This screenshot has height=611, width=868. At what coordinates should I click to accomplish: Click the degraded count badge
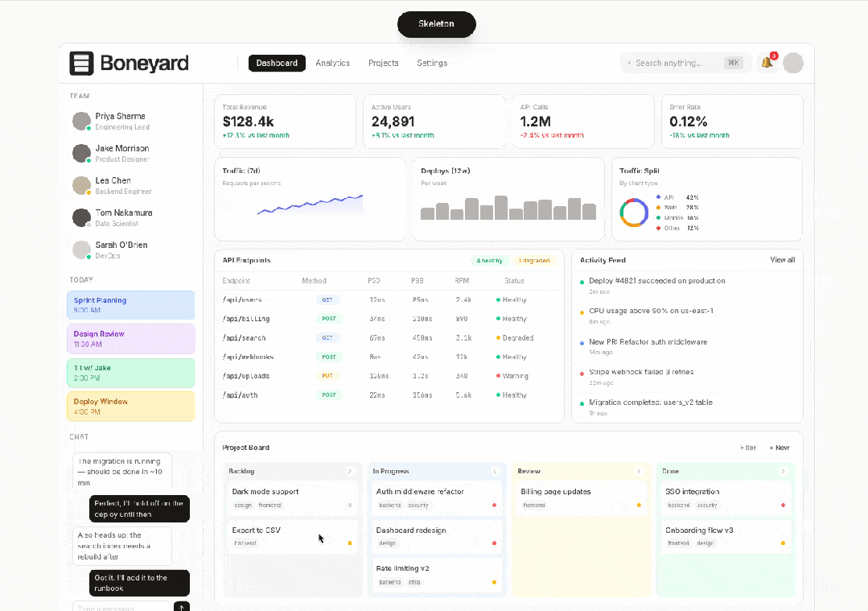point(534,260)
